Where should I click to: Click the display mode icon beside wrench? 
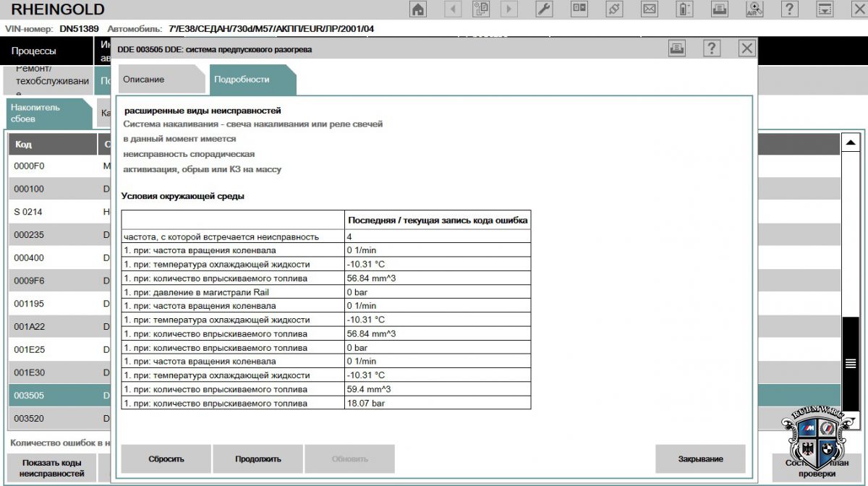579,9
